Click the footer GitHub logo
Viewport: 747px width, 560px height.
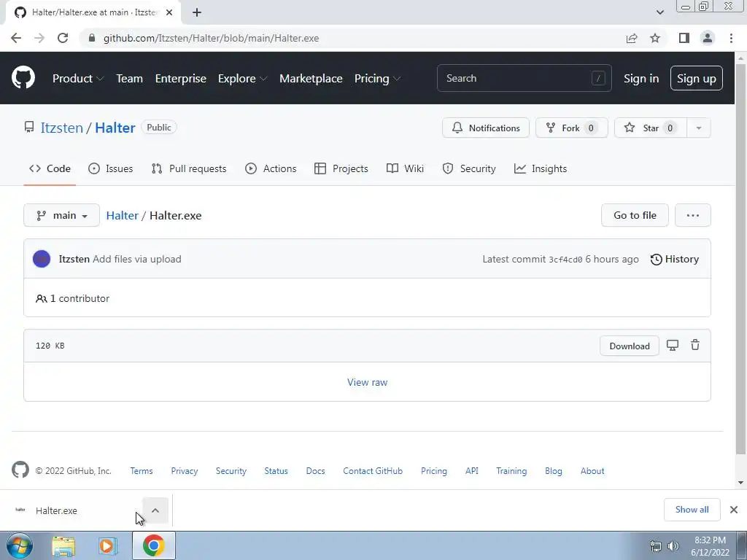(x=20, y=470)
